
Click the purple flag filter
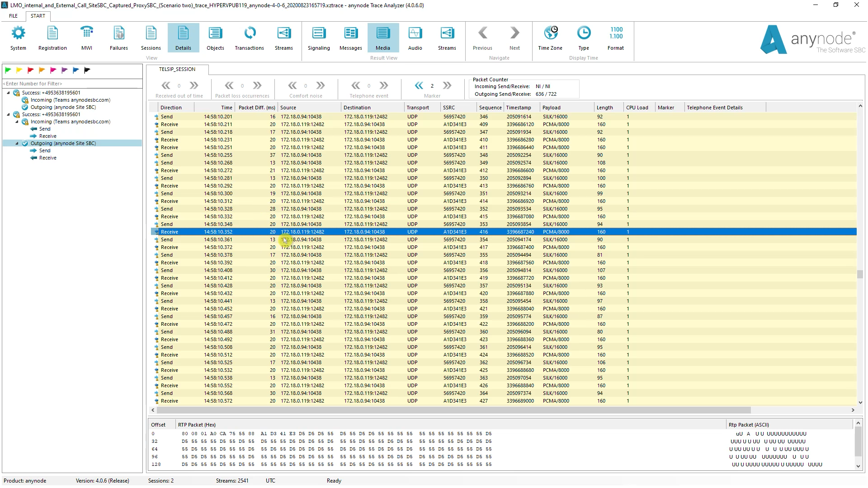click(x=65, y=70)
